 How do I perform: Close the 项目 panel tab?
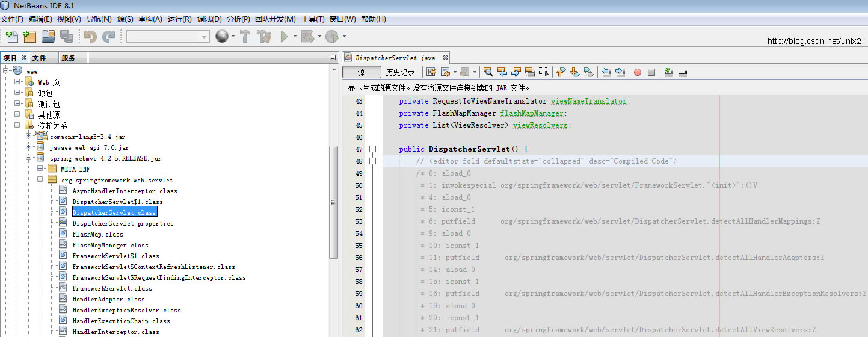(24, 57)
